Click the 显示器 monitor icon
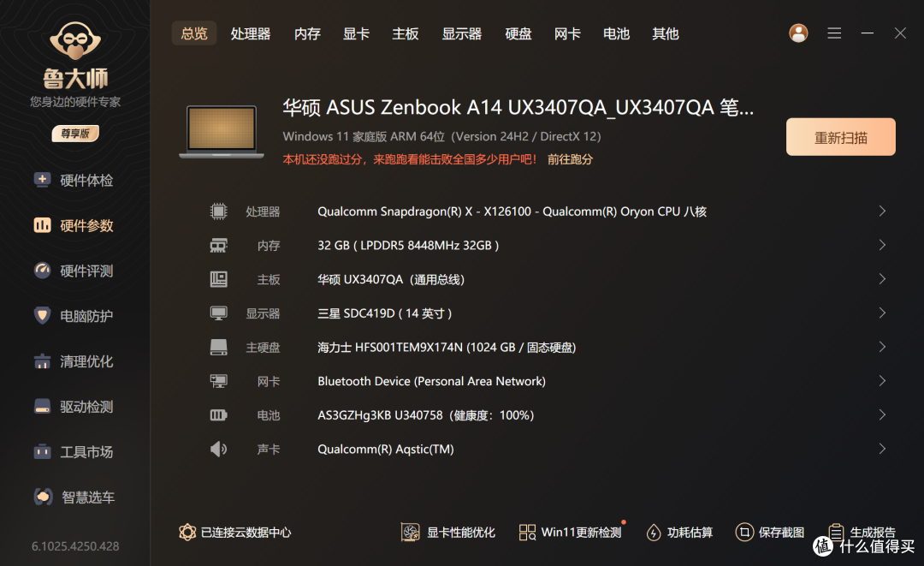The image size is (924, 566). (219, 313)
